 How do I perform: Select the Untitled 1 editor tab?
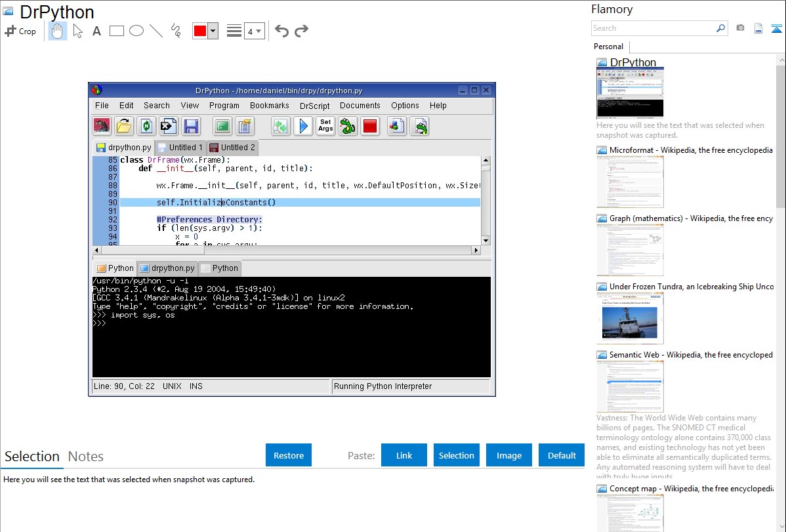pos(180,148)
